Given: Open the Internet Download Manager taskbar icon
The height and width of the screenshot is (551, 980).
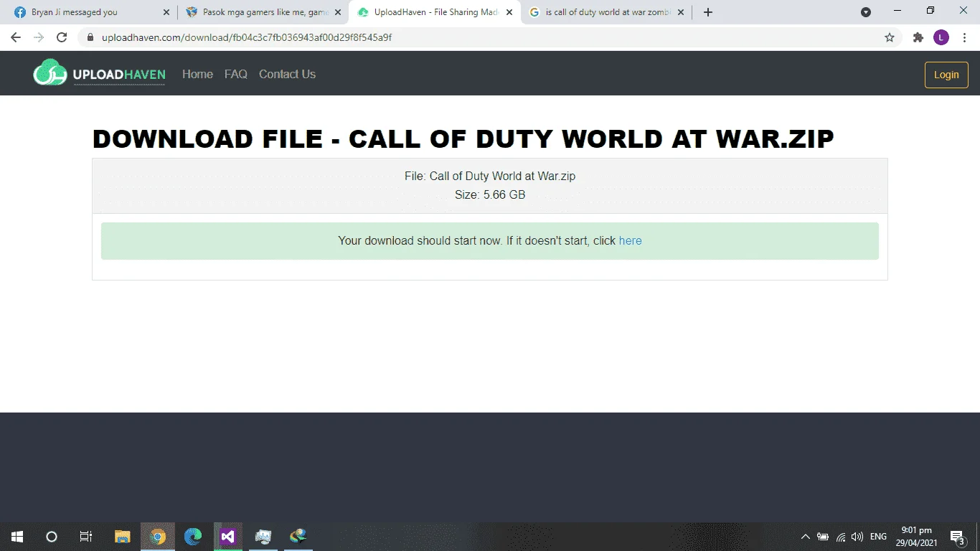Looking at the screenshot, I should 298,537.
